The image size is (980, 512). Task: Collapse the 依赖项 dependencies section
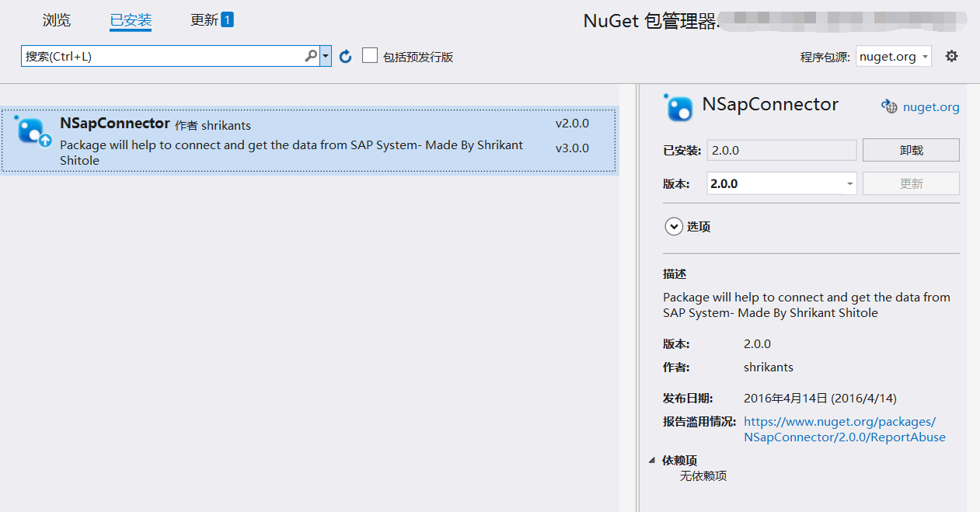(x=652, y=460)
